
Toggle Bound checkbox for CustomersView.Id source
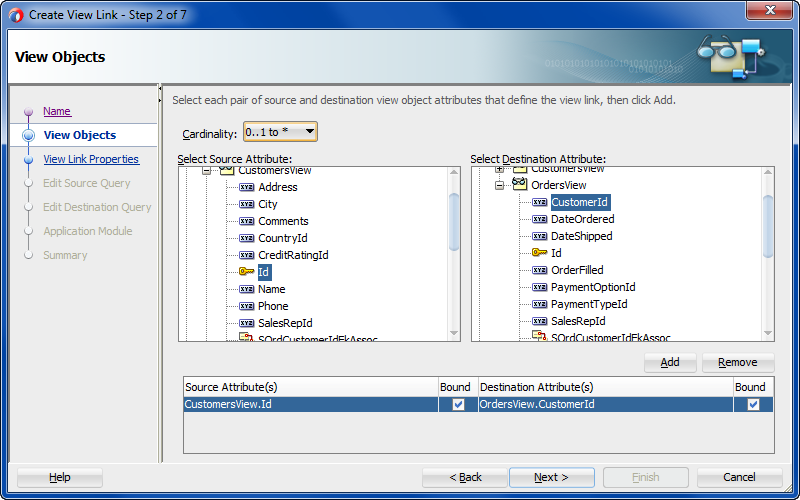pyautogui.click(x=458, y=405)
